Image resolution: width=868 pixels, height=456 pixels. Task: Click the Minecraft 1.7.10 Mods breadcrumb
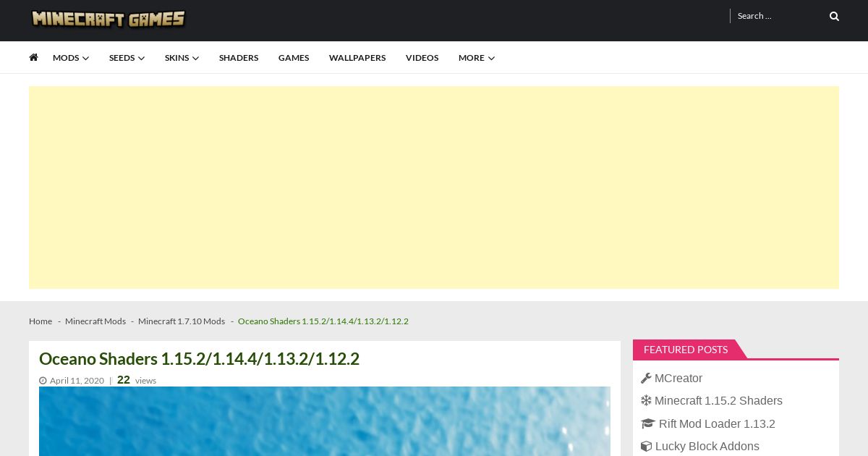[x=182, y=321]
